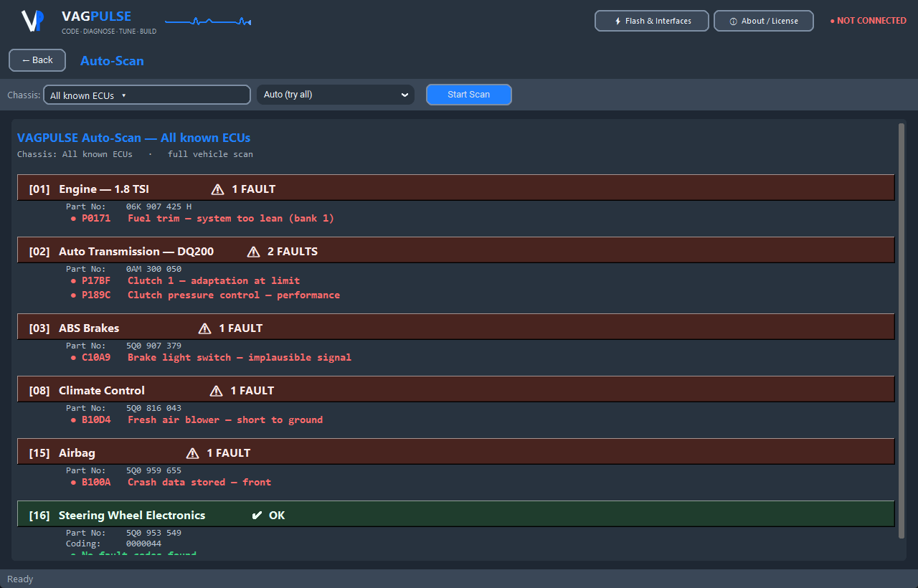Click warning icon on ABS Brakes row
This screenshot has width=918, height=588.
(x=205, y=328)
